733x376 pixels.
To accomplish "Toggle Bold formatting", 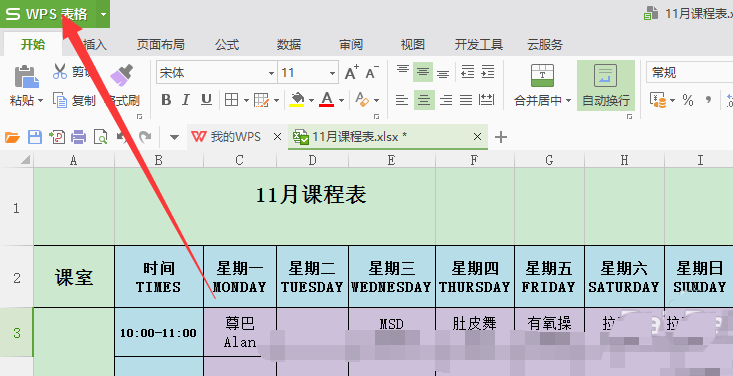I will click(x=166, y=100).
